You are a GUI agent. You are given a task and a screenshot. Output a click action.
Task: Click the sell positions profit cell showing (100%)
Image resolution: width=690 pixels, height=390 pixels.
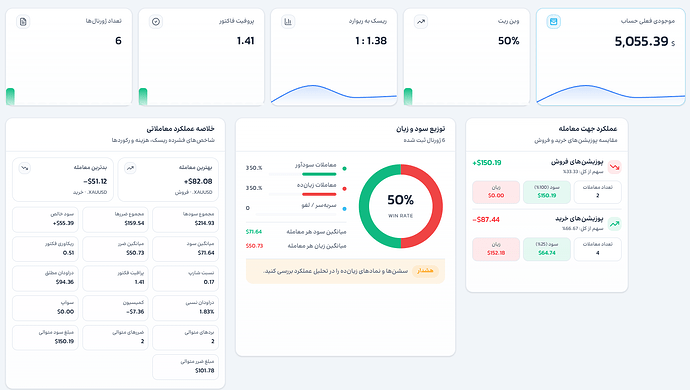pyautogui.click(x=547, y=192)
